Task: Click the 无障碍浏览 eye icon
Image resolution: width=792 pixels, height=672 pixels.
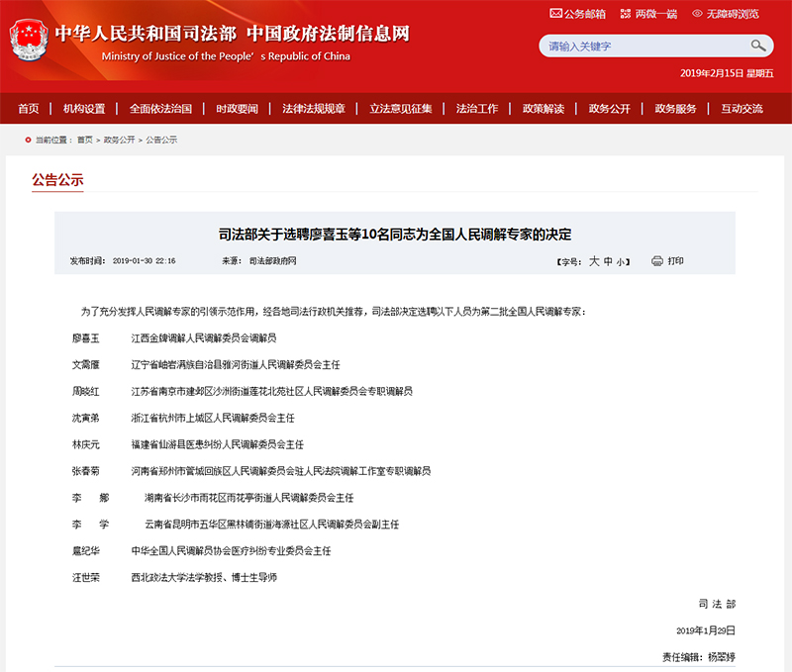Action: pyautogui.click(x=697, y=14)
